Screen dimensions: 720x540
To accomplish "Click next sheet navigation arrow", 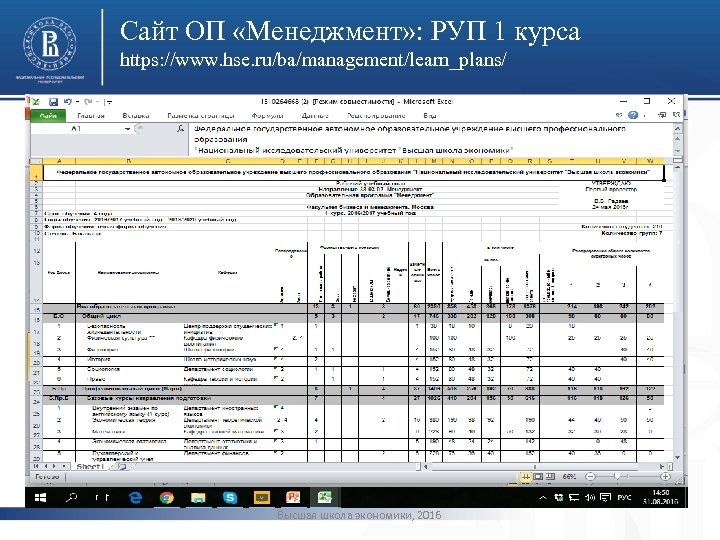I will click(54, 466).
